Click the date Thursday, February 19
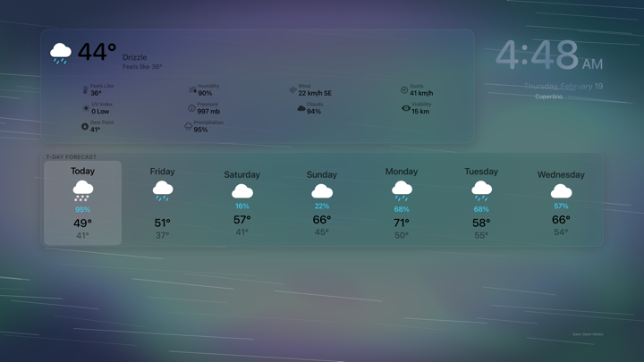The image size is (644, 362). [563, 86]
